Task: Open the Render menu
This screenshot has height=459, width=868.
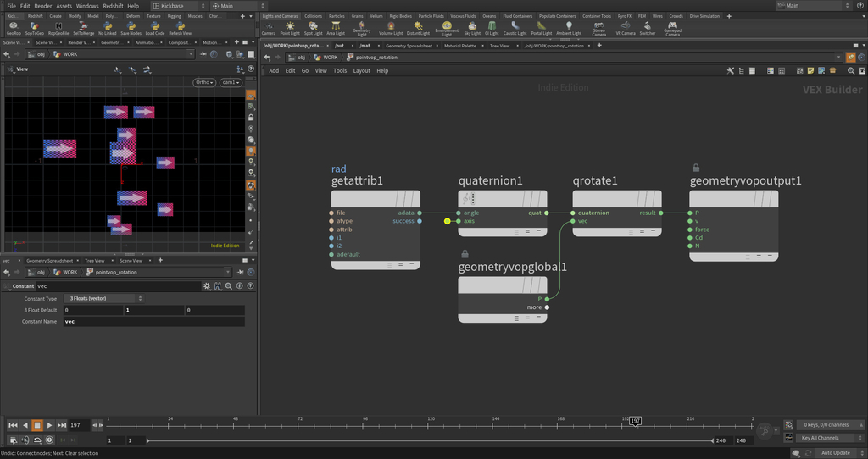Action: tap(42, 6)
